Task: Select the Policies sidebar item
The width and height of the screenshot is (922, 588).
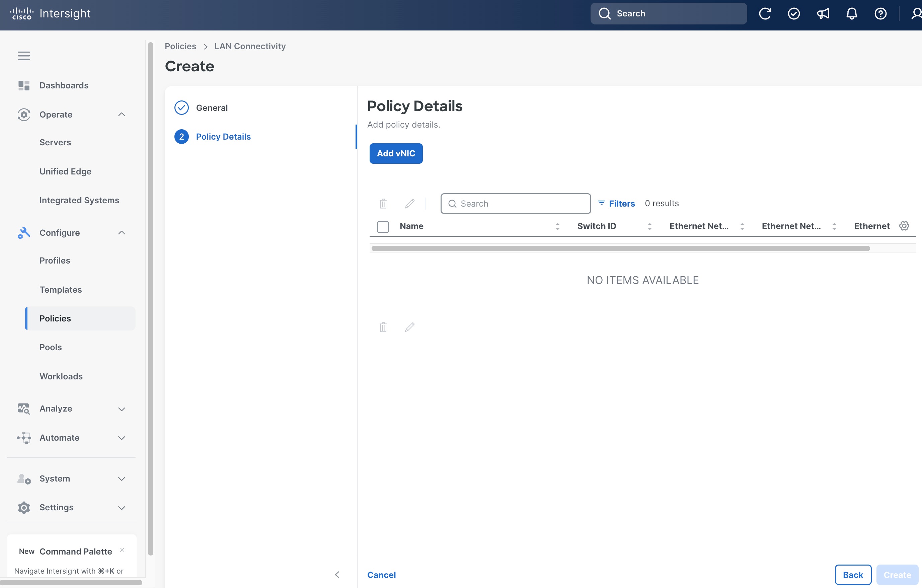Action: tap(80, 318)
